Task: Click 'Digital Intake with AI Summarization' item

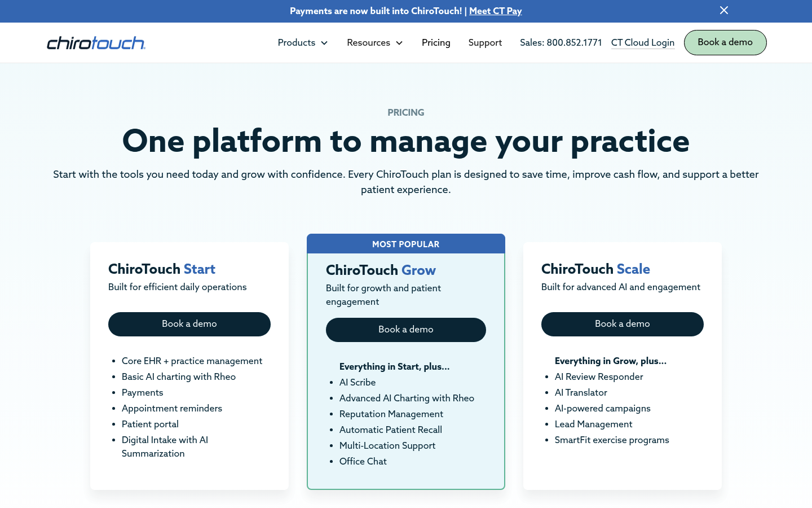Action: (165, 446)
